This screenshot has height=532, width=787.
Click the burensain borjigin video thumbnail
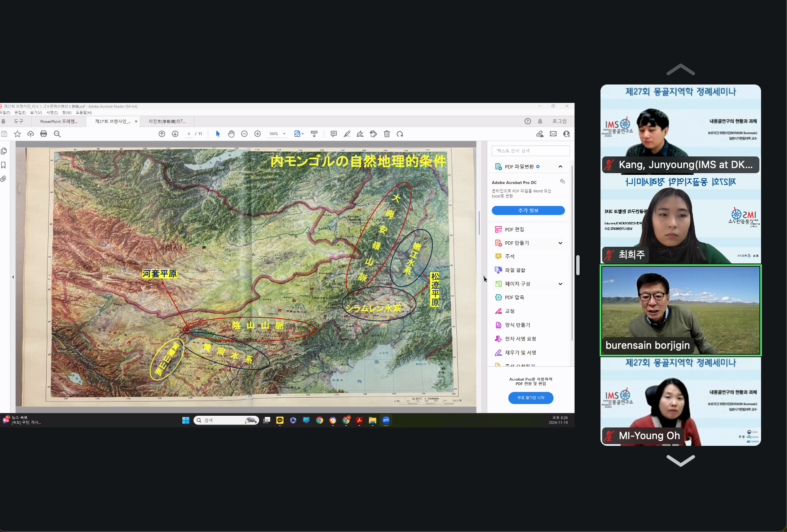tap(680, 310)
